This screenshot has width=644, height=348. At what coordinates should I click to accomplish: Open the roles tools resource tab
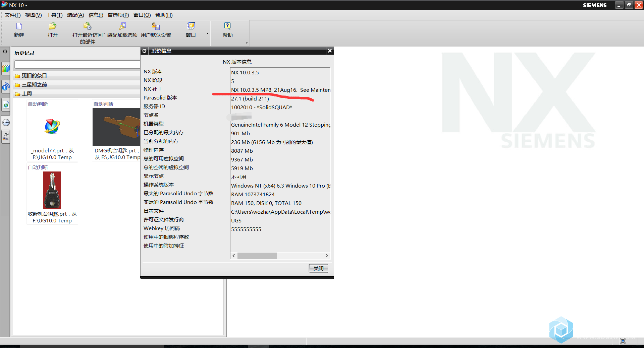[x=6, y=137]
